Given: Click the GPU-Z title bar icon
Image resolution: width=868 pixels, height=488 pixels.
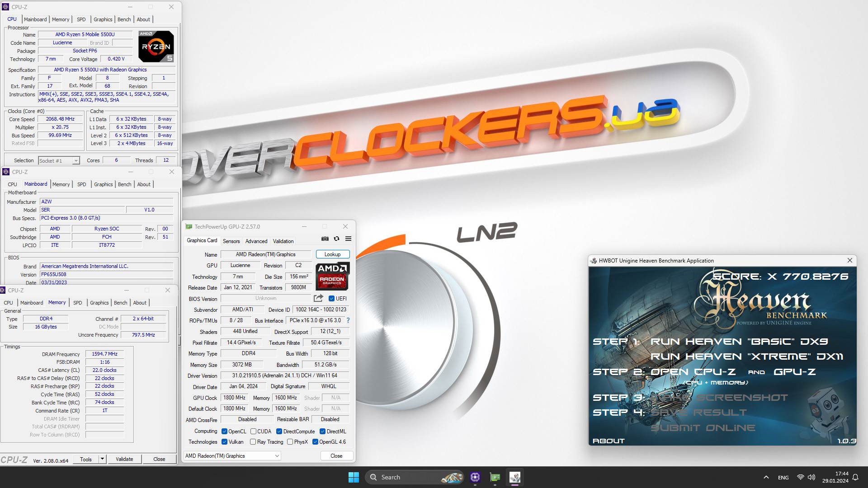Looking at the screenshot, I should [189, 227].
